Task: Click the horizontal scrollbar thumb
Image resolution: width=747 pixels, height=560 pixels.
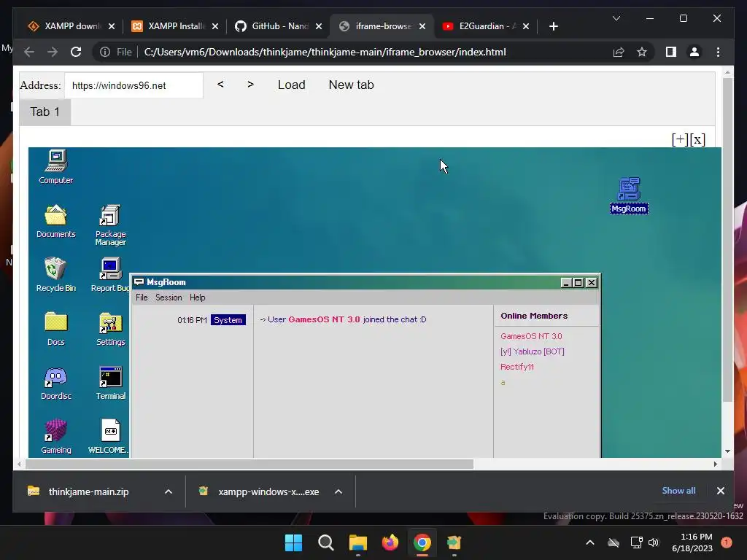Action: pos(249,464)
